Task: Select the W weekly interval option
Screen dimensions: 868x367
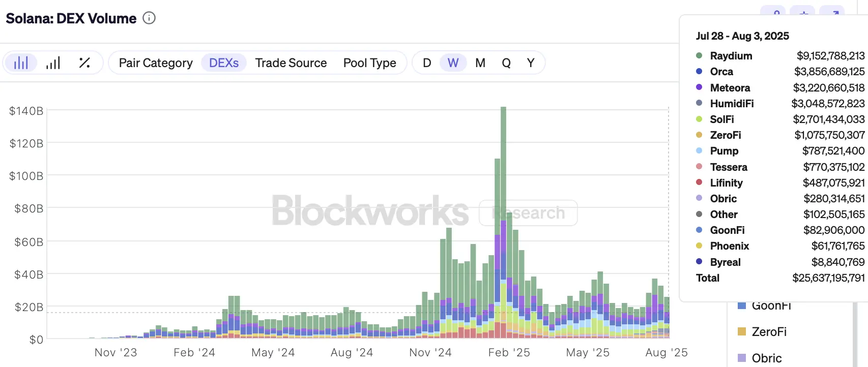Action: (453, 63)
